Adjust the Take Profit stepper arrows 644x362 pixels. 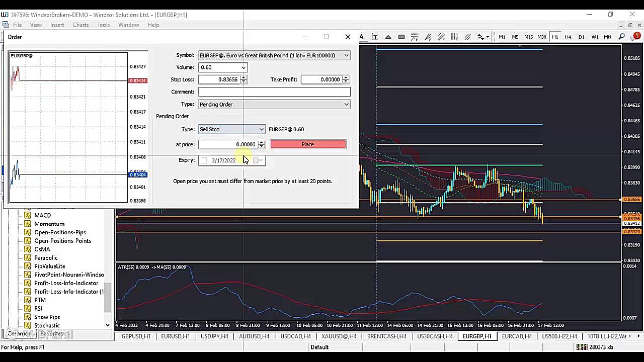[346, 79]
